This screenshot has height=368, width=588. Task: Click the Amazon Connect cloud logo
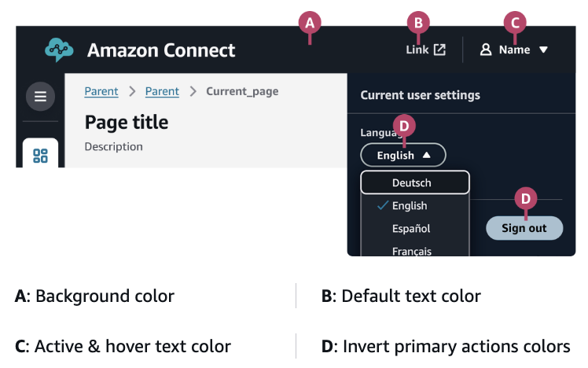[x=60, y=50]
